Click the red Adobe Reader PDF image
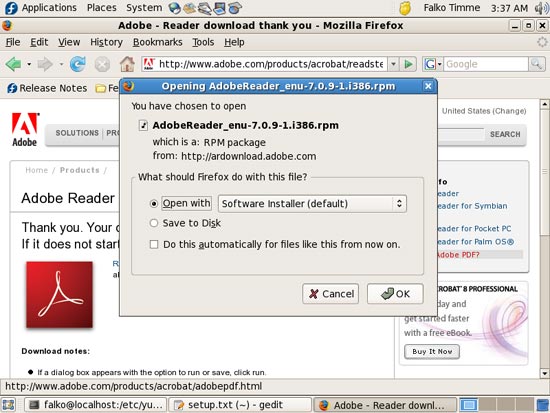This screenshot has width=550, height=413. point(59,295)
